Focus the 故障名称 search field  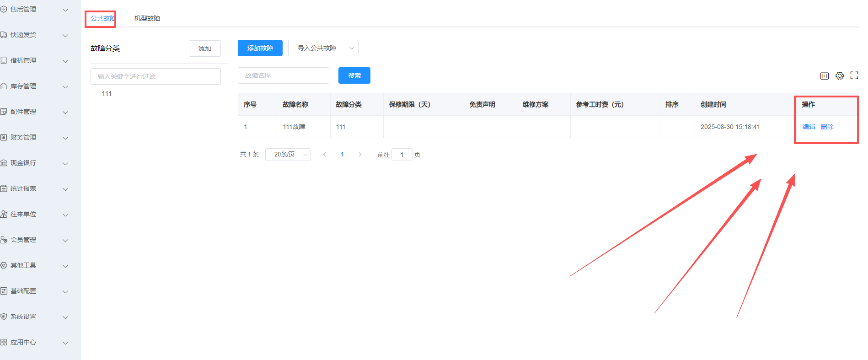283,75
